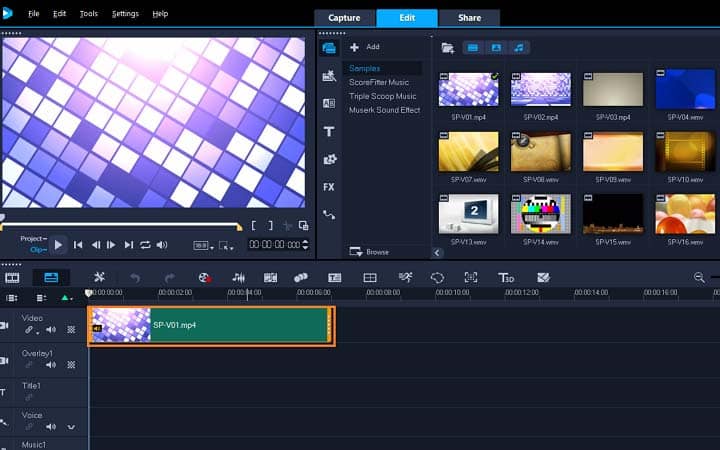Switch to the Share tab
720x450 pixels.
pyautogui.click(x=469, y=18)
